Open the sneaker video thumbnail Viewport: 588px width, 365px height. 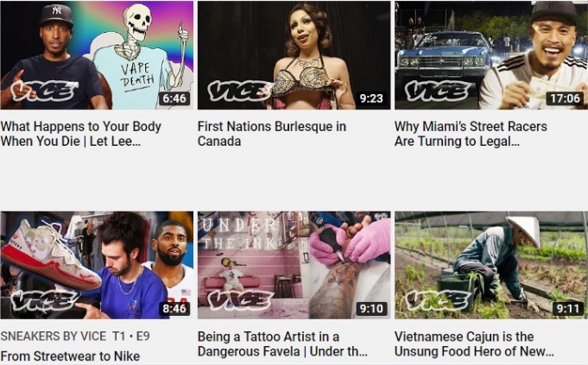point(97,265)
